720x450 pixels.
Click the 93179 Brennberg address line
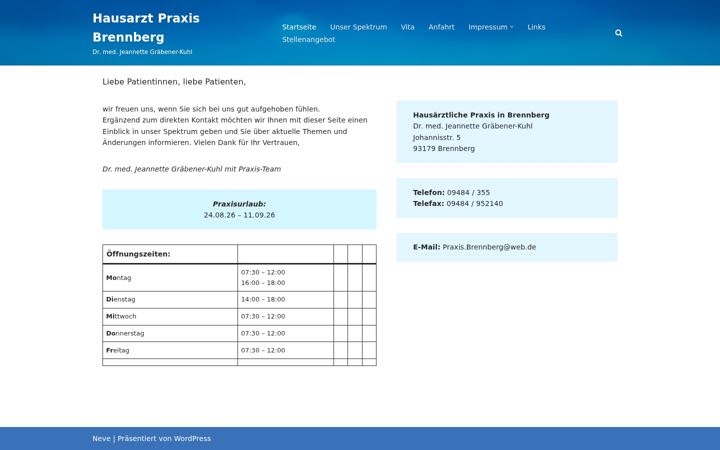(444, 148)
